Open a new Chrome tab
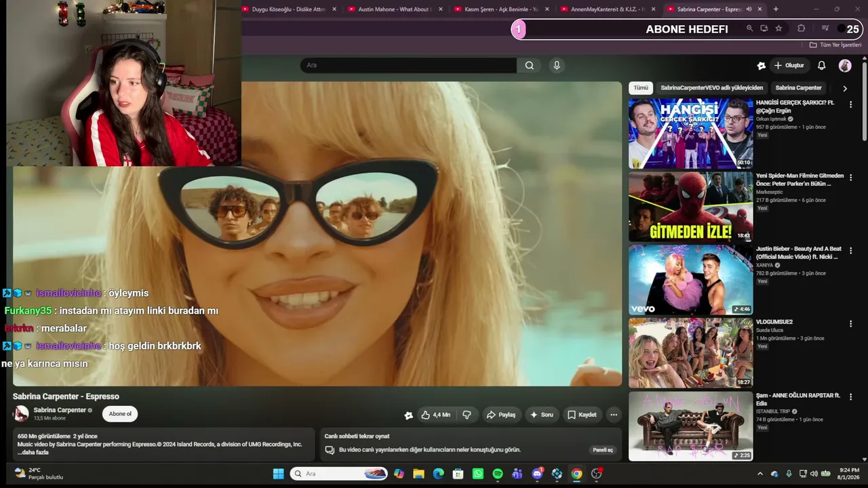 click(x=776, y=9)
